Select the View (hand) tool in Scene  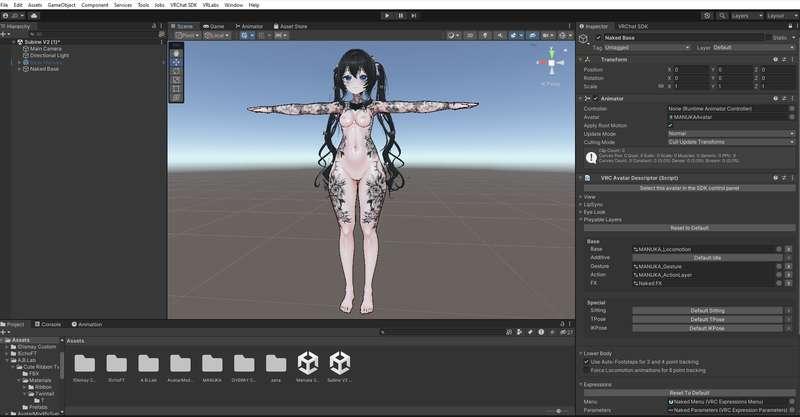pos(176,53)
